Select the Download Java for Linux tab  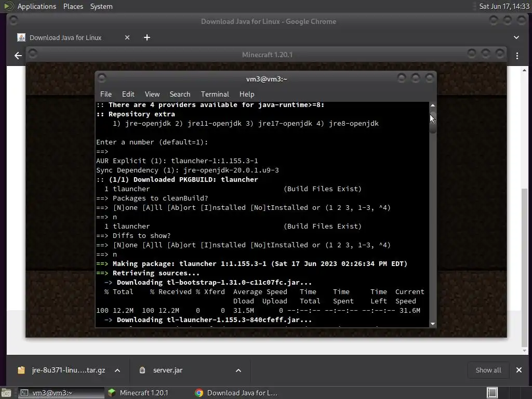click(x=73, y=37)
